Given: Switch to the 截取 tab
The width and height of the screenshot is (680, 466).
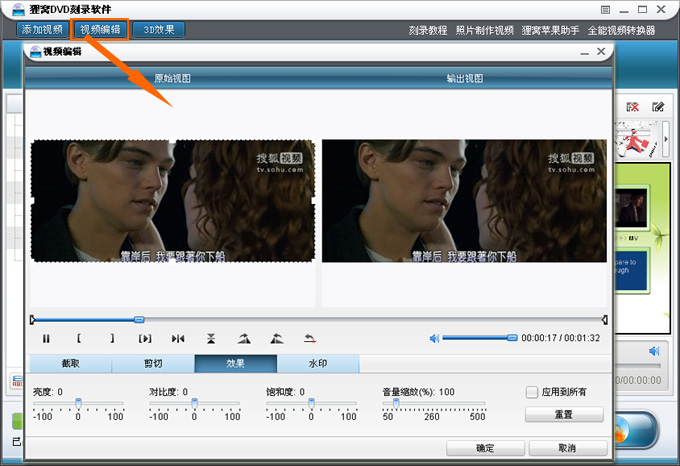Looking at the screenshot, I should coord(71,364).
